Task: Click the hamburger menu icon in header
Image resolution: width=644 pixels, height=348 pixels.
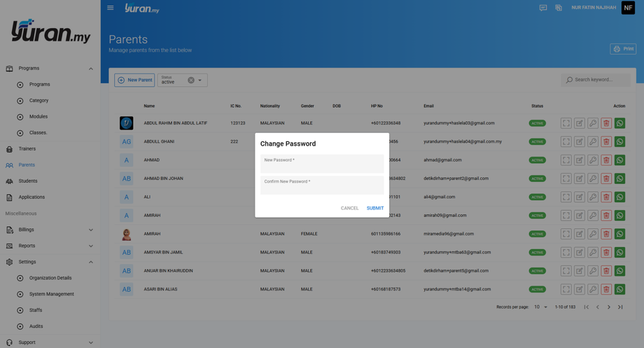Action: (x=110, y=8)
